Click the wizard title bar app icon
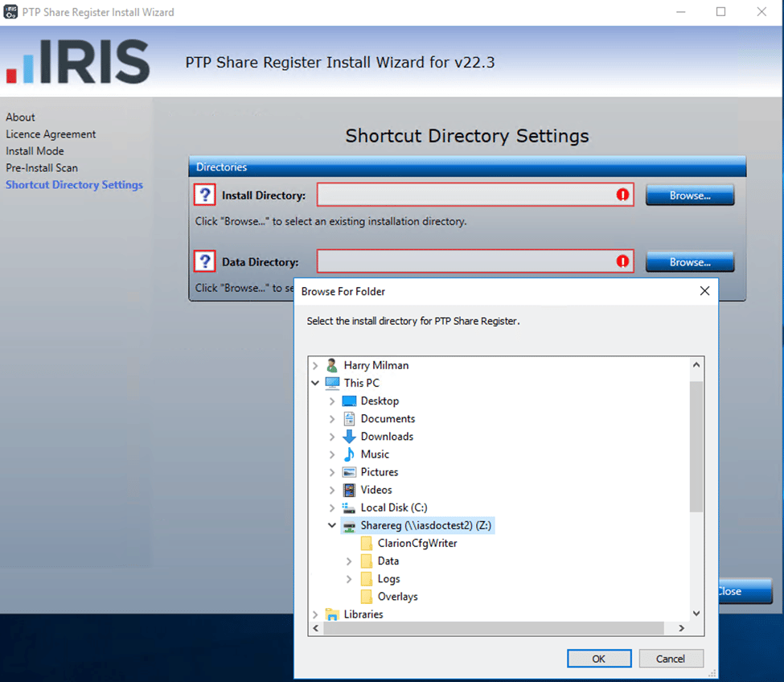 tap(10, 12)
